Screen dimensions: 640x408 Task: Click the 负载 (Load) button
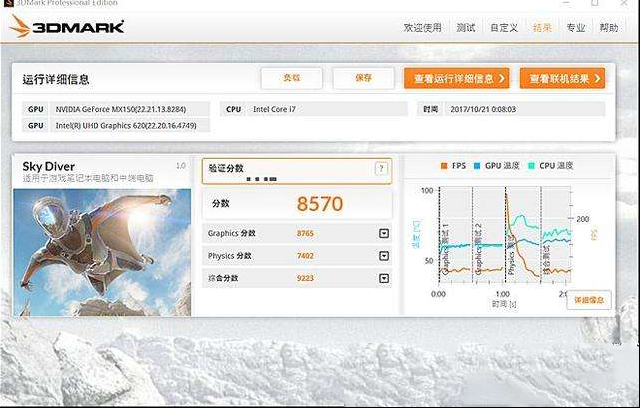[291, 78]
